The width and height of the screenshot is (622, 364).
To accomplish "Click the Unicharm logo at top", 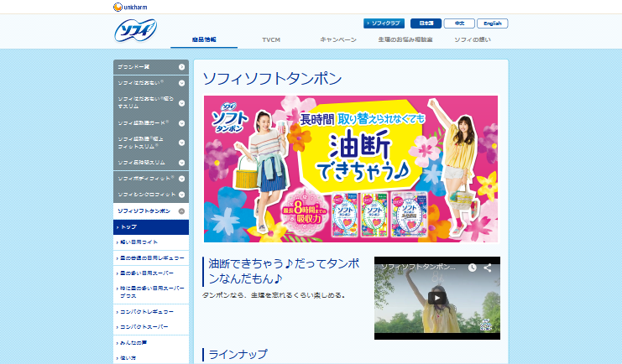I will tap(130, 8).
